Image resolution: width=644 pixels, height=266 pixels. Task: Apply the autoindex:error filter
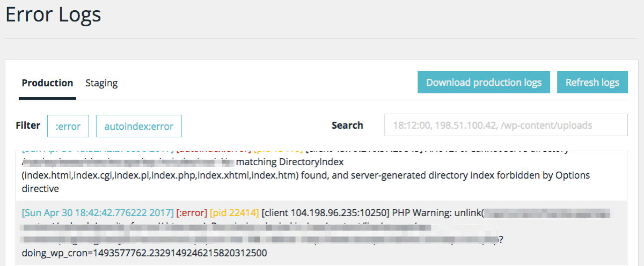(138, 126)
